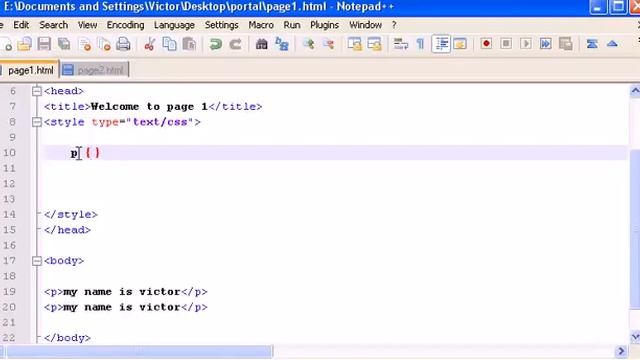This screenshot has height=360, width=640.
Task: Show all characters with the pilcrow icon
Action: 420,44
